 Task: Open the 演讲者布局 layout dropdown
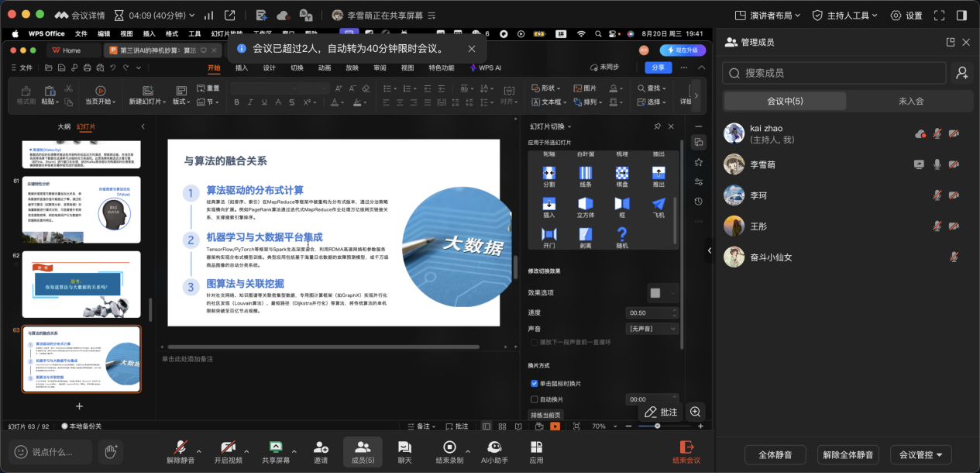tap(765, 16)
